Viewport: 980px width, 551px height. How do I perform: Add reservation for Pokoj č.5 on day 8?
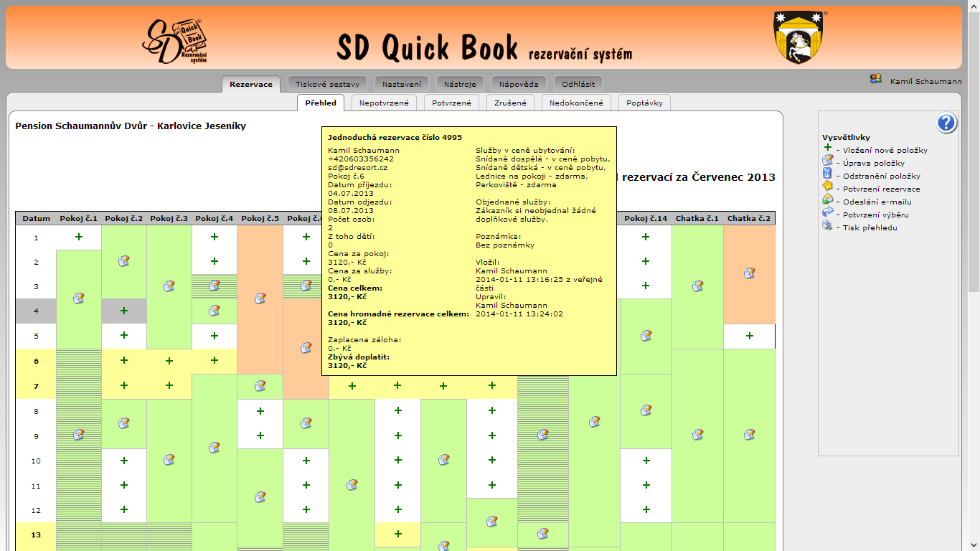260,411
